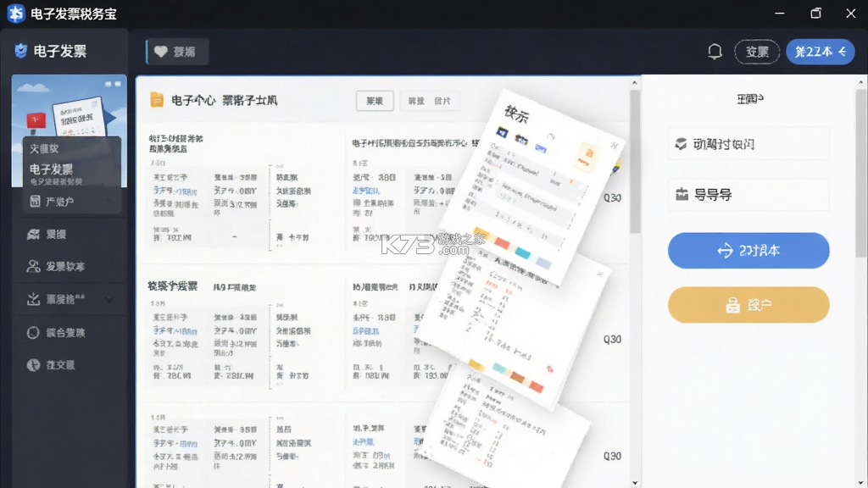Image resolution: width=868 pixels, height=488 pixels.
Task: Click the Q30 value in the first invoice section
Action: pyautogui.click(x=612, y=197)
